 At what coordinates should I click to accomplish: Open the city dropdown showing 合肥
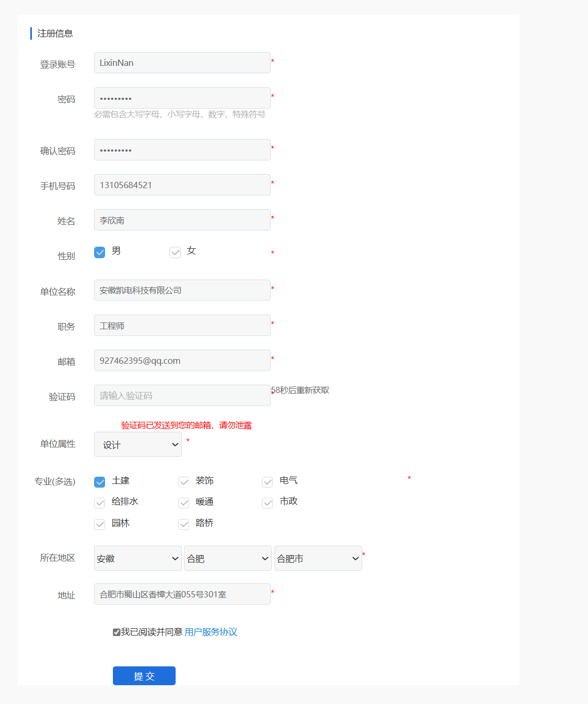[x=228, y=558]
